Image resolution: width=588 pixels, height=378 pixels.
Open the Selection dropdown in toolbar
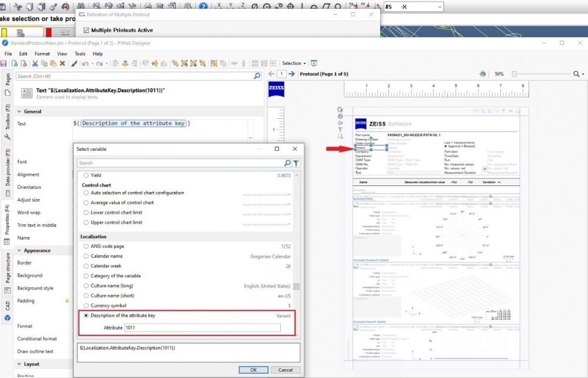(x=294, y=64)
